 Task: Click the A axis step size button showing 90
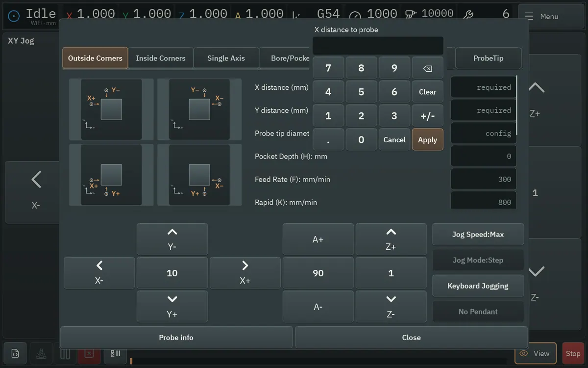(x=318, y=273)
